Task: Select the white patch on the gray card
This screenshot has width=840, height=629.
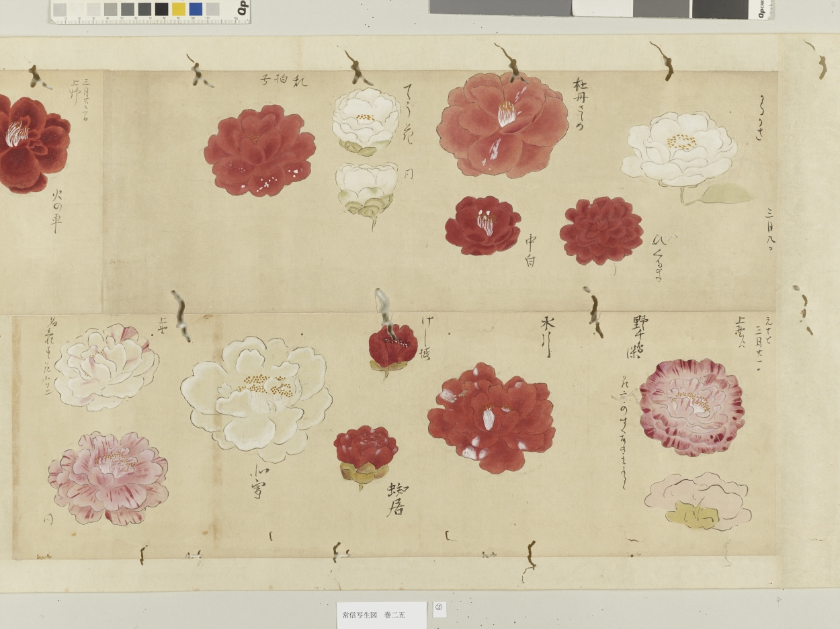Action: (x=602, y=8)
